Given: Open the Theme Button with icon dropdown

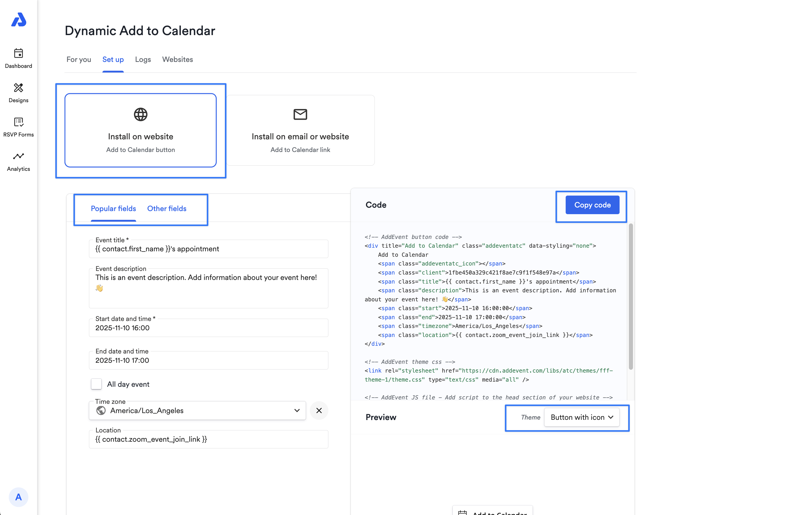Looking at the screenshot, I should coord(582,417).
